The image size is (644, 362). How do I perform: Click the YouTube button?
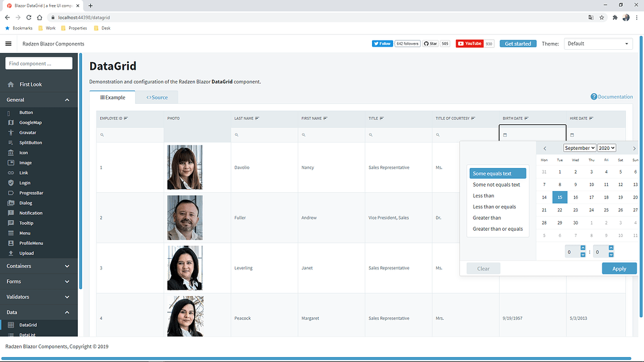click(469, 44)
